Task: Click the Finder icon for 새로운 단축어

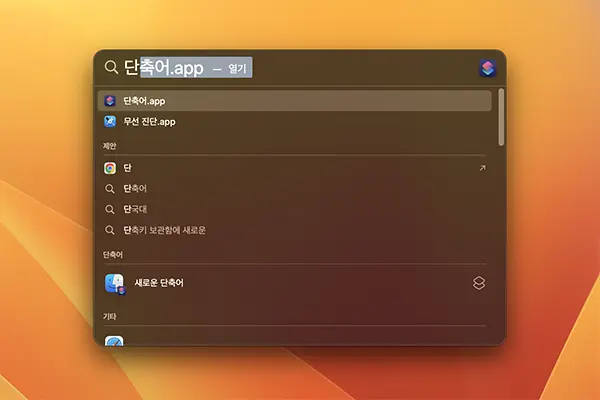Action: 115,284
